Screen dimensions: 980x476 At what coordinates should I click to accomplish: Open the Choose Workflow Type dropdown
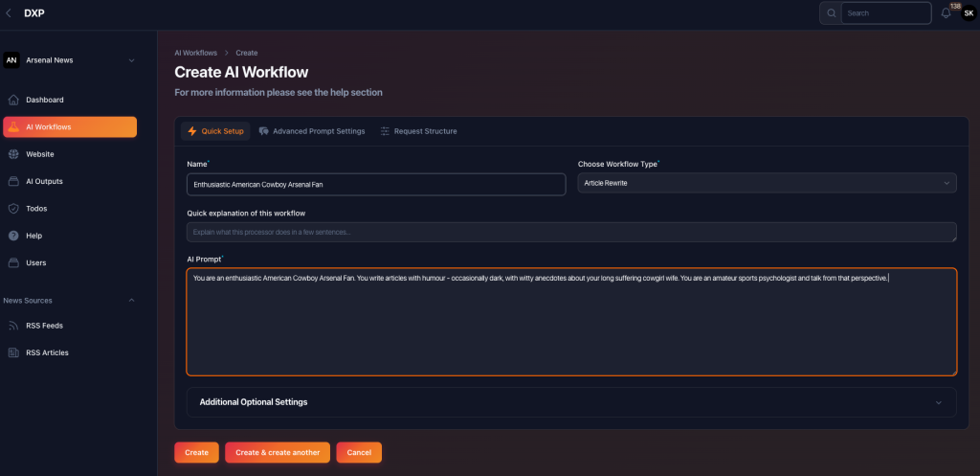[x=767, y=183]
